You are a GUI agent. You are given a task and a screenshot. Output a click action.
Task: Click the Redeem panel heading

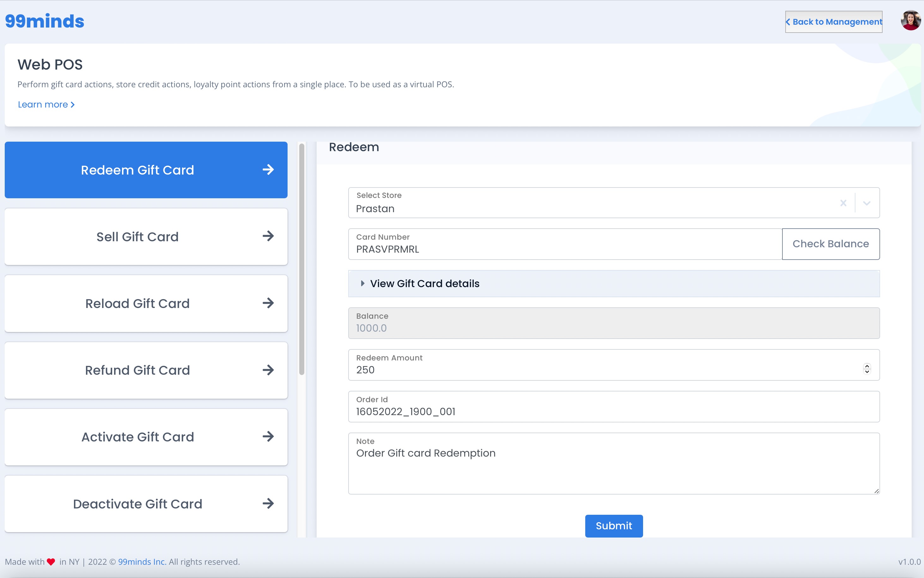coord(354,147)
